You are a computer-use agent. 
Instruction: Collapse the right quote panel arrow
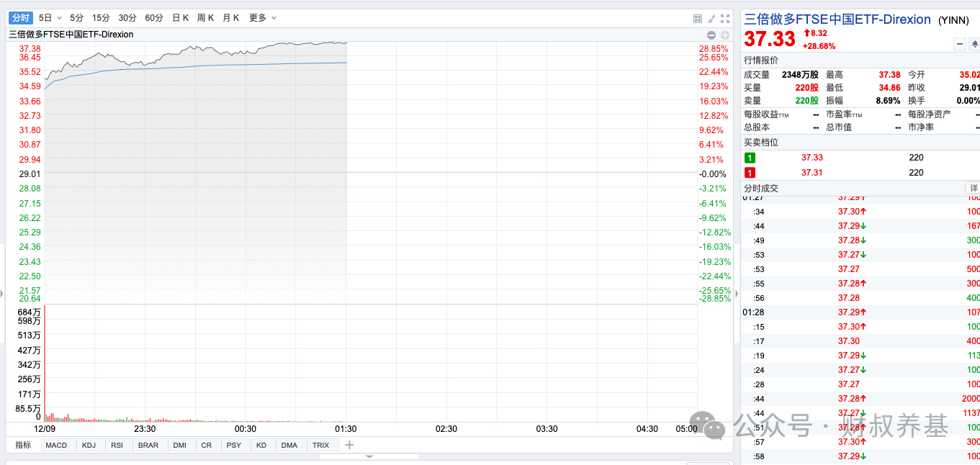[736, 294]
